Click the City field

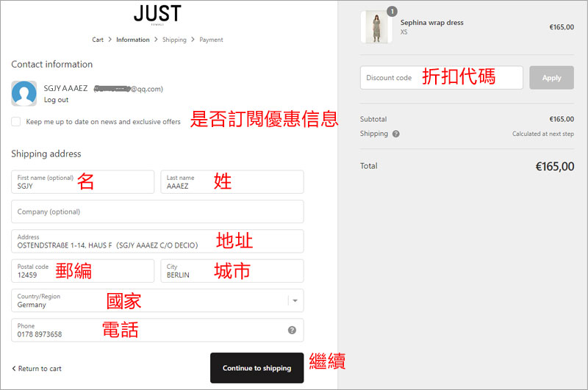tap(232, 271)
